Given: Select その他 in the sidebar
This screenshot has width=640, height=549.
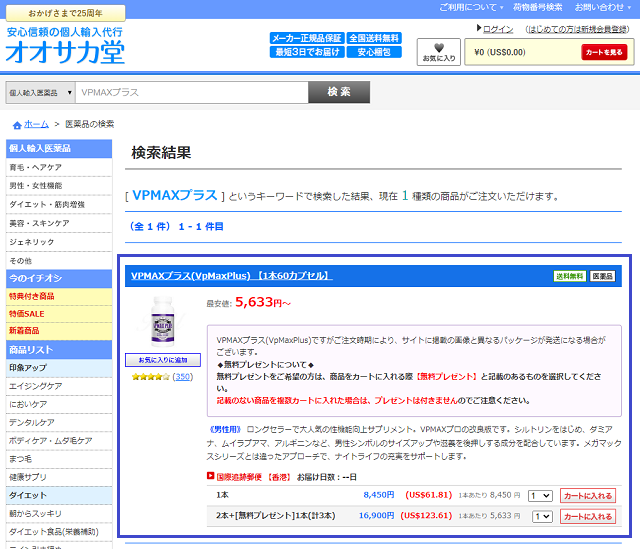Looking at the screenshot, I should (59, 261).
